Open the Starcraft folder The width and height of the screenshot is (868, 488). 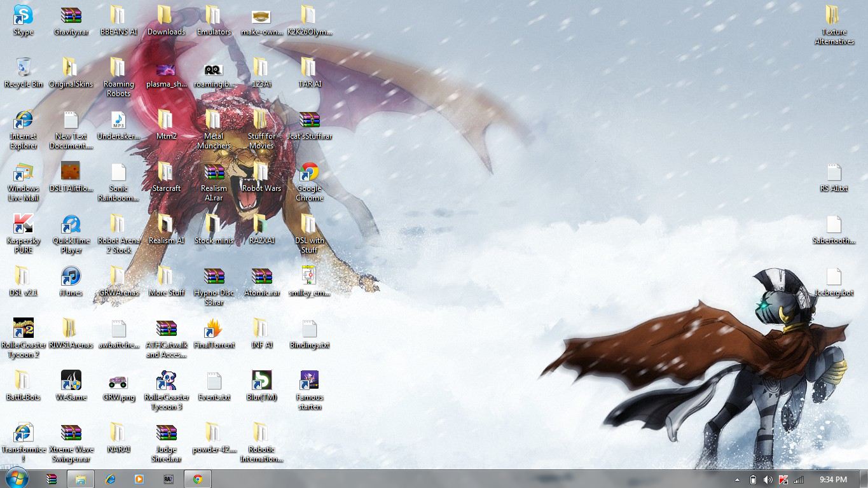tap(166, 177)
